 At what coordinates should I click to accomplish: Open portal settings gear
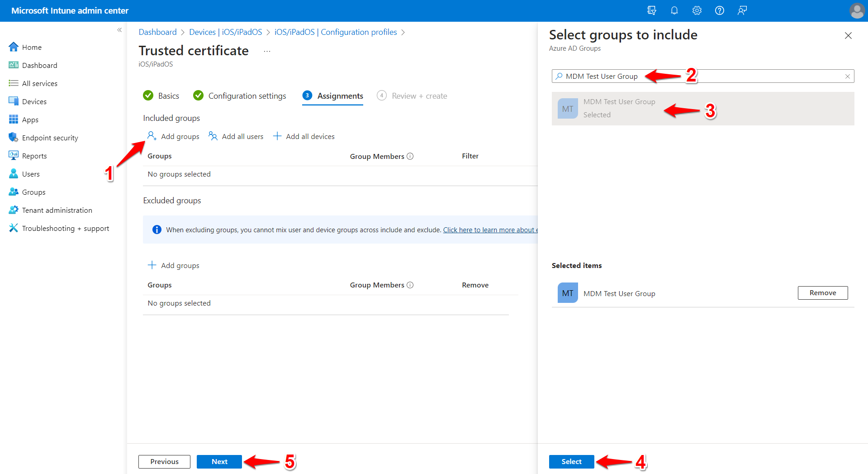coord(697,10)
